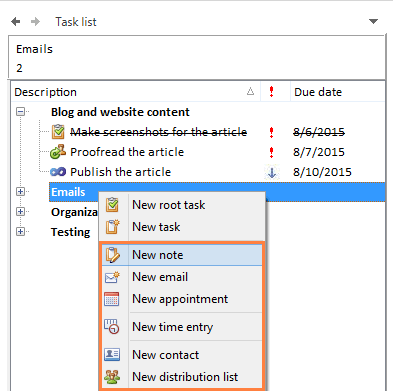
Task: Collapse the Blog and website content group
Action: point(21,112)
